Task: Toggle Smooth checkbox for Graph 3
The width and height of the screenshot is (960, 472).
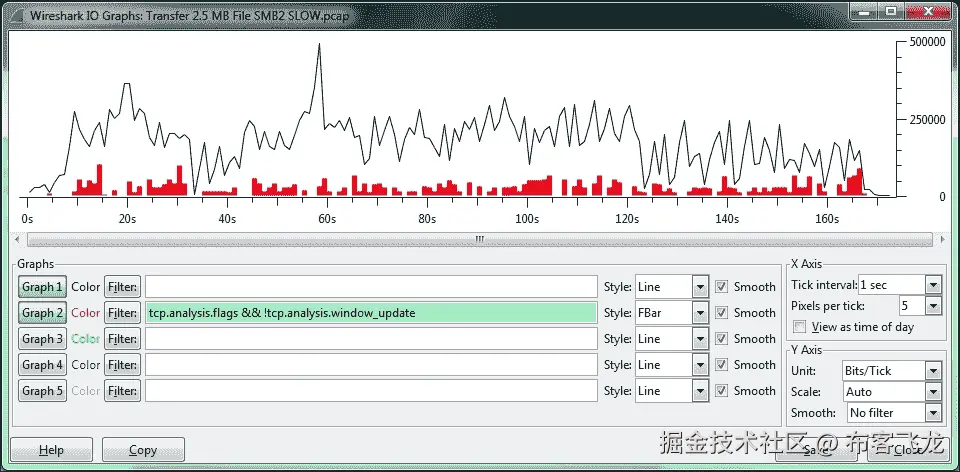Action: (x=722, y=339)
